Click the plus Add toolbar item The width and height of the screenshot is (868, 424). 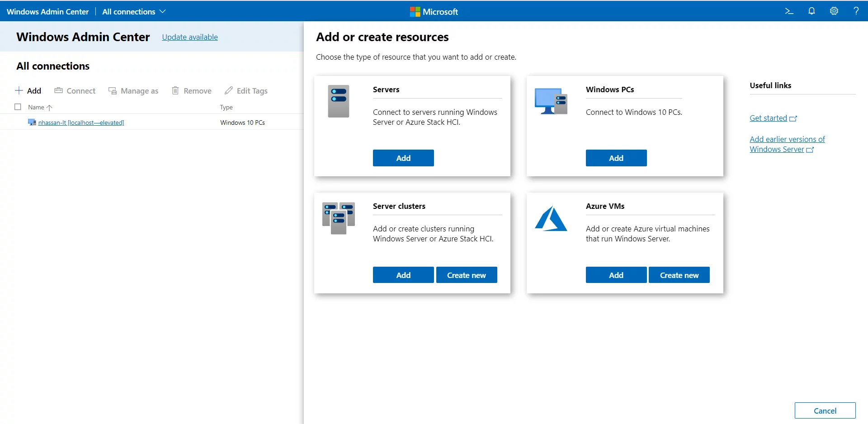pos(28,90)
